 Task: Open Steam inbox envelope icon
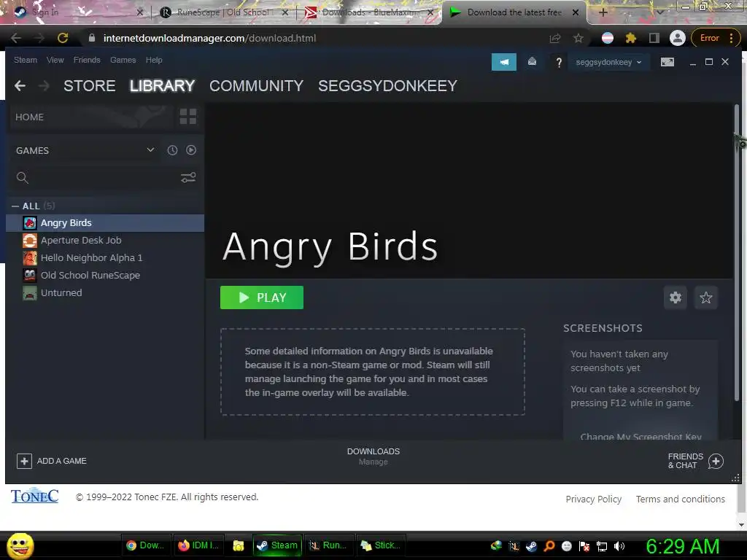[532, 61]
